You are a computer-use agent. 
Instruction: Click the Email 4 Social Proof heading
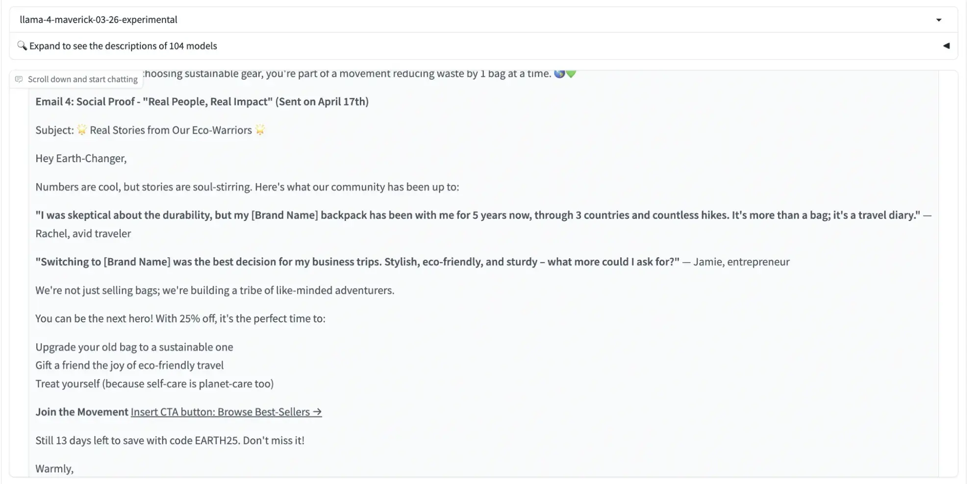(201, 101)
